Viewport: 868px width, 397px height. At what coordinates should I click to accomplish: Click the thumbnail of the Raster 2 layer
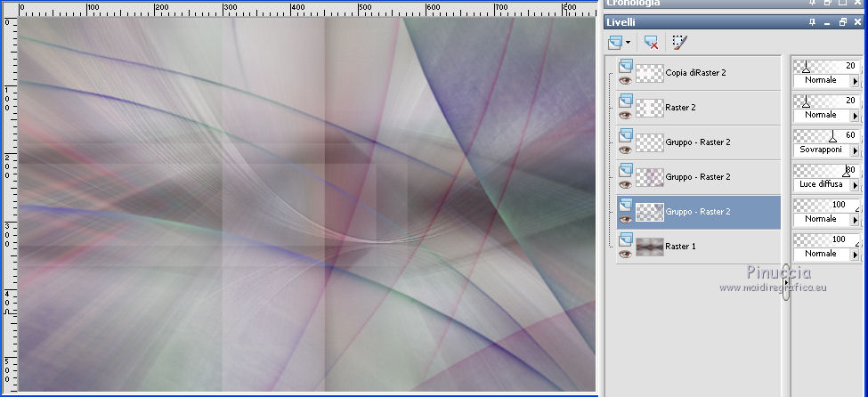point(649,108)
